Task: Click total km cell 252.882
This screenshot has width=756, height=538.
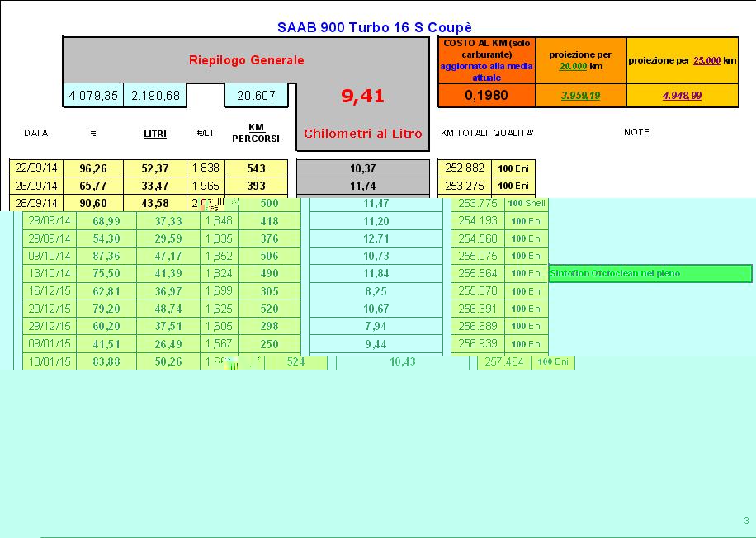Action: click(x=465, y=168)
